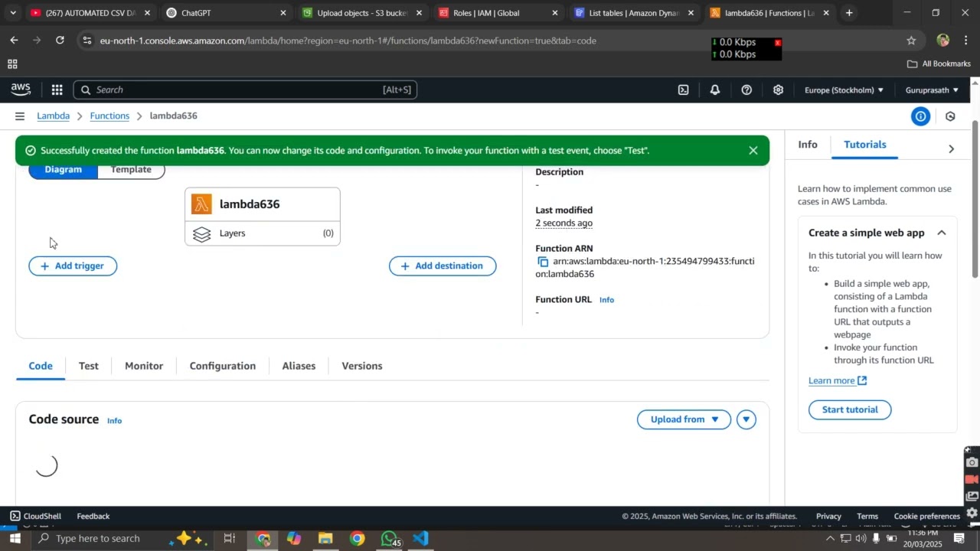Screen dimensions: 980x551
Task: Open a new browser tab
Action: point(849,13)
